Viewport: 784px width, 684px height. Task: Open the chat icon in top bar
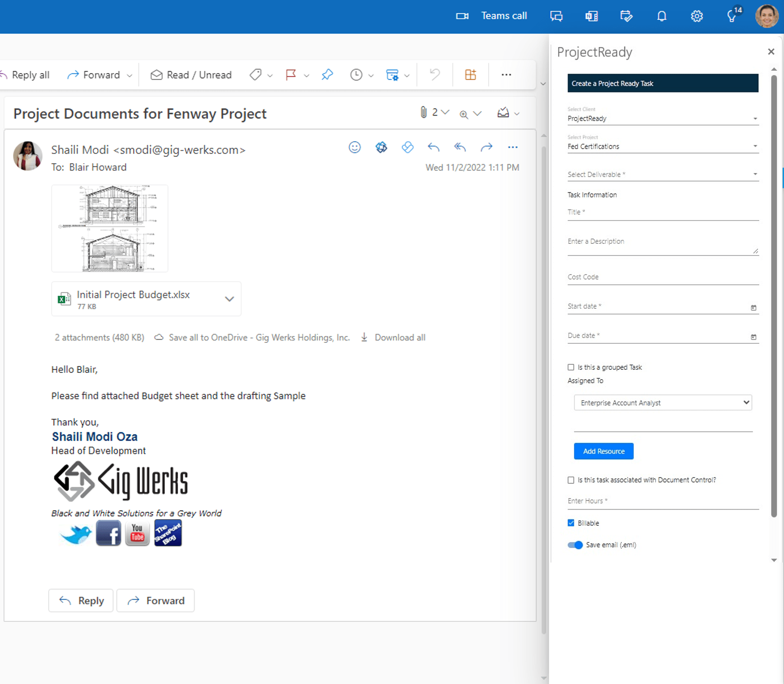click(x=556, y=16)
